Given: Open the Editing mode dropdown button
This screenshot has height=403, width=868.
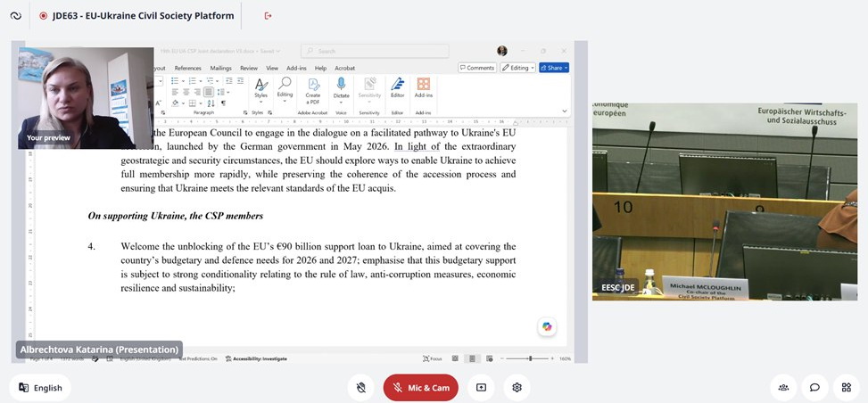Looking at the screenshot, I should (518, 68).
